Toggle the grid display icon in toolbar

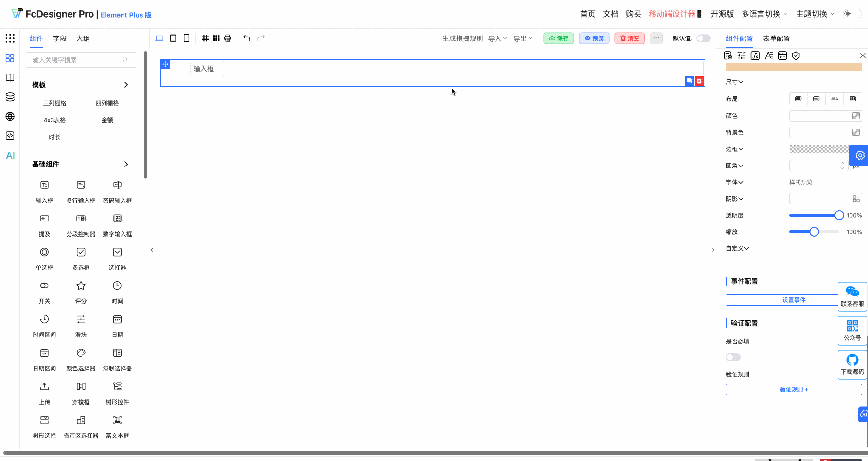click(205, 38)
